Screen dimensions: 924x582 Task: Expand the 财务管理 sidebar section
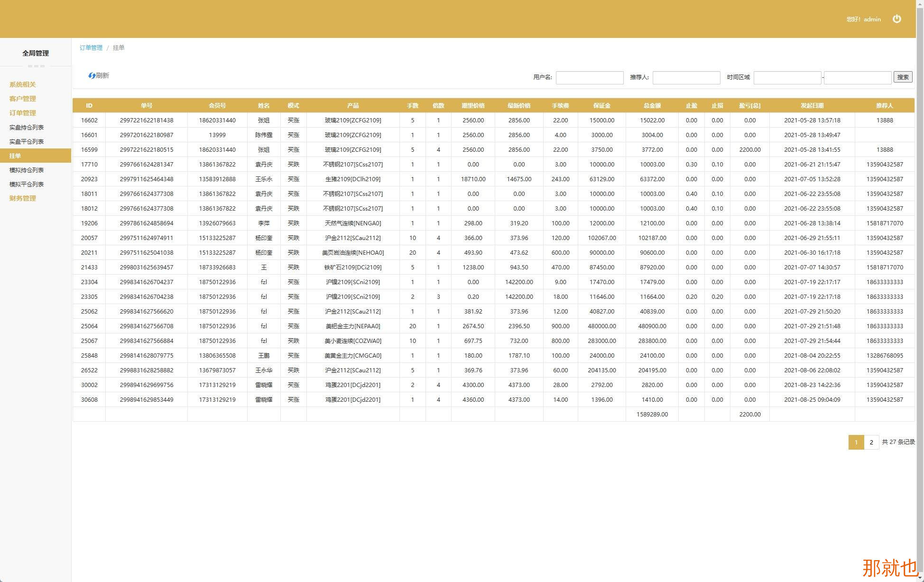(x=22, y=198)
